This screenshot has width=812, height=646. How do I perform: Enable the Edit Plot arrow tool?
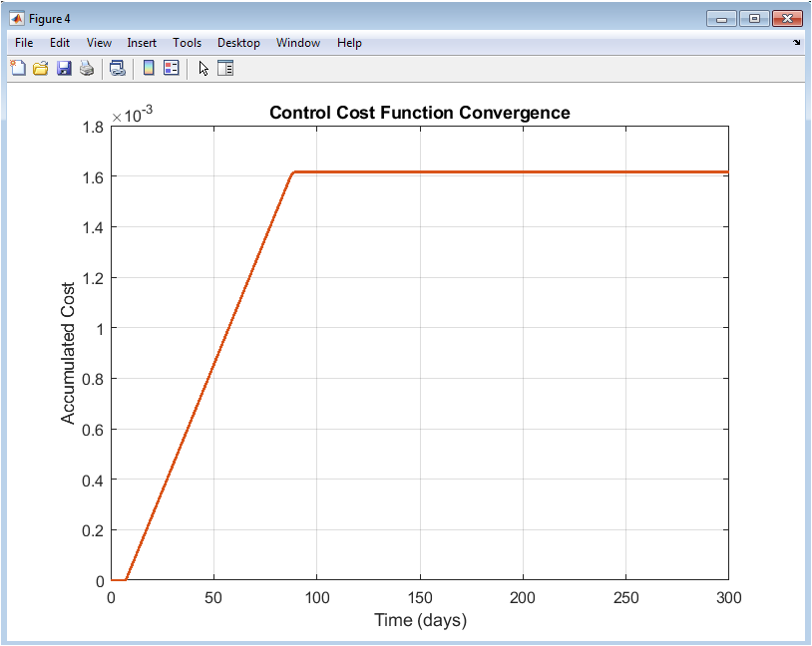tap(203, 69)
